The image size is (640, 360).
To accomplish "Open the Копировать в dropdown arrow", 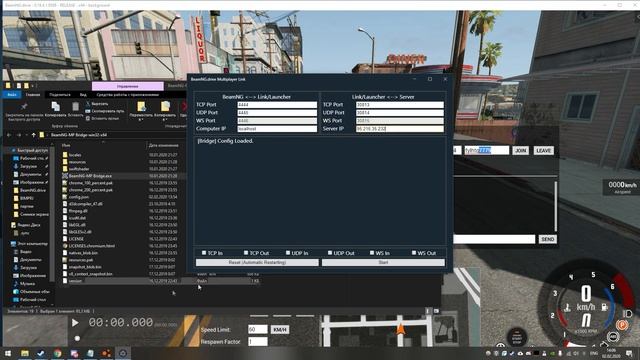I will tap(165, 120).
